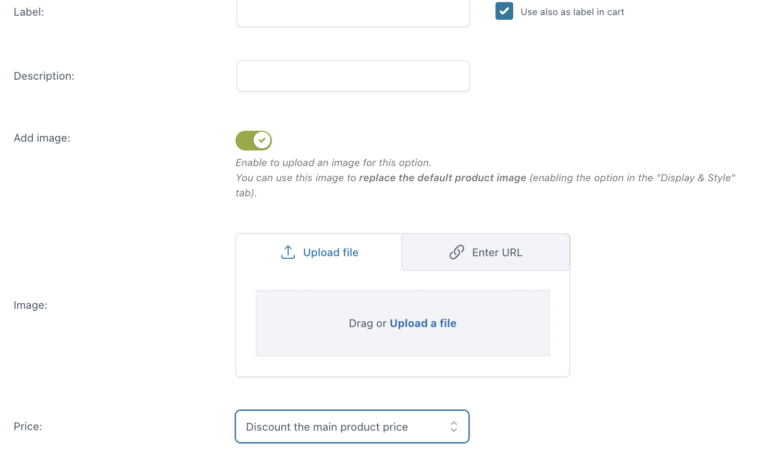The image size is (769, 452).
Task: Open the 'Upload a file' link
Action: (x=423, y=323)
